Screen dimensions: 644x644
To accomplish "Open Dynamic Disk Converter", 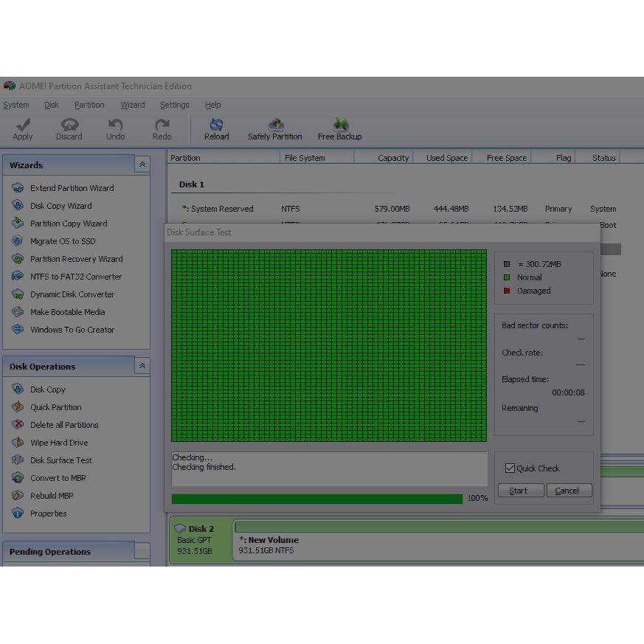I will 63,294.
